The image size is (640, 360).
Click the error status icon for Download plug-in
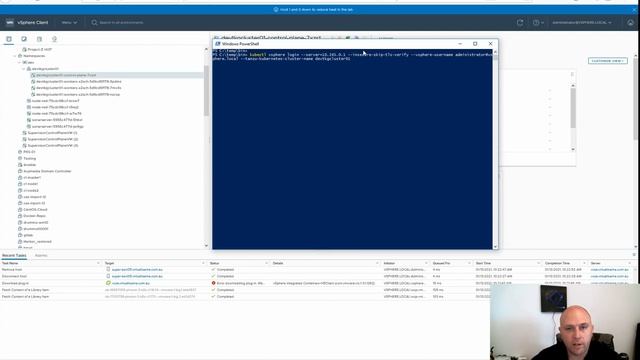point(213,283)
